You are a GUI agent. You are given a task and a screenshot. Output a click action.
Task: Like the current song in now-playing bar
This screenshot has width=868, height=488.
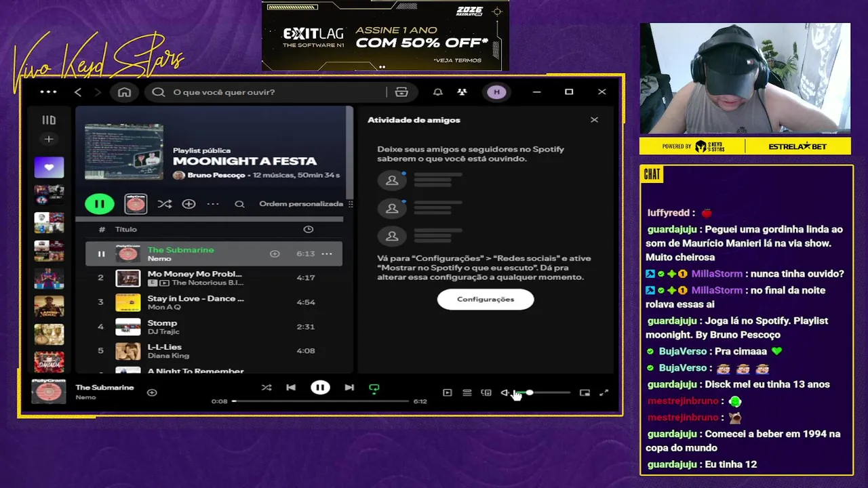coord(152,392)
